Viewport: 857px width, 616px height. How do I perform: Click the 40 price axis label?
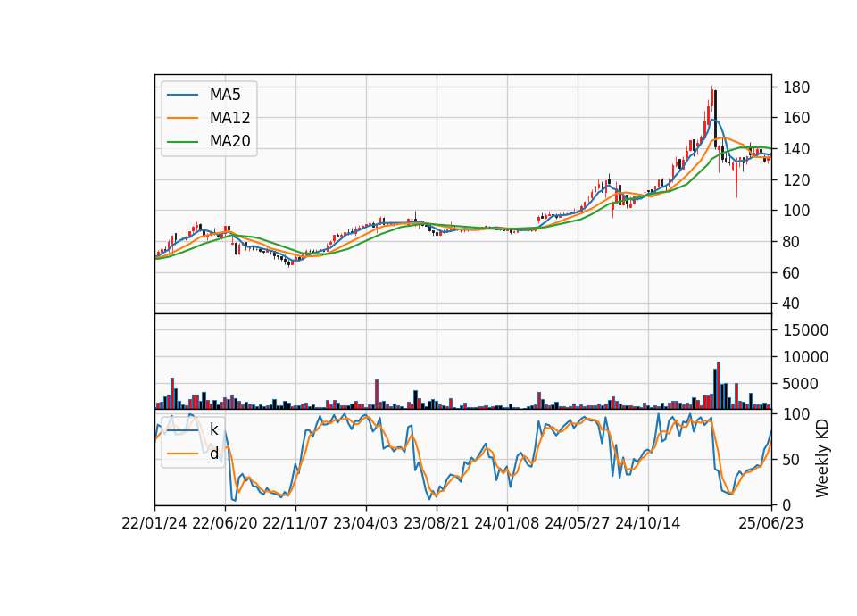coord(792,304)
